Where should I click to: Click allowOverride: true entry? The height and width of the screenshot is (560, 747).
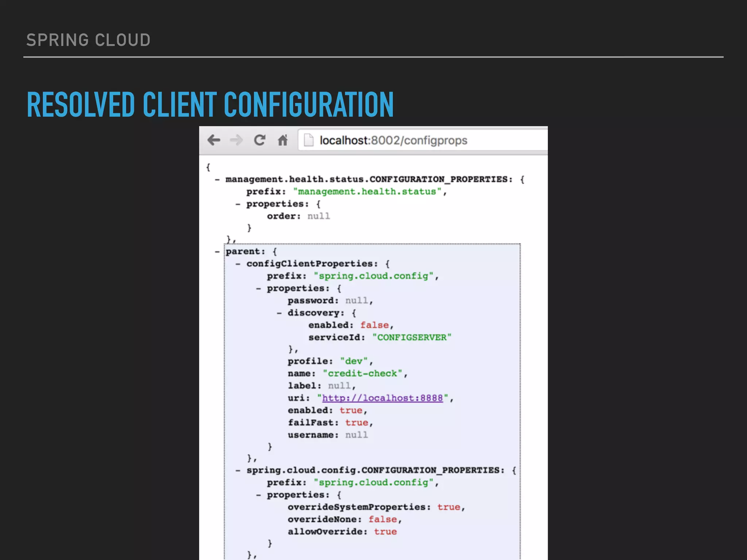[x=342, y=532]
